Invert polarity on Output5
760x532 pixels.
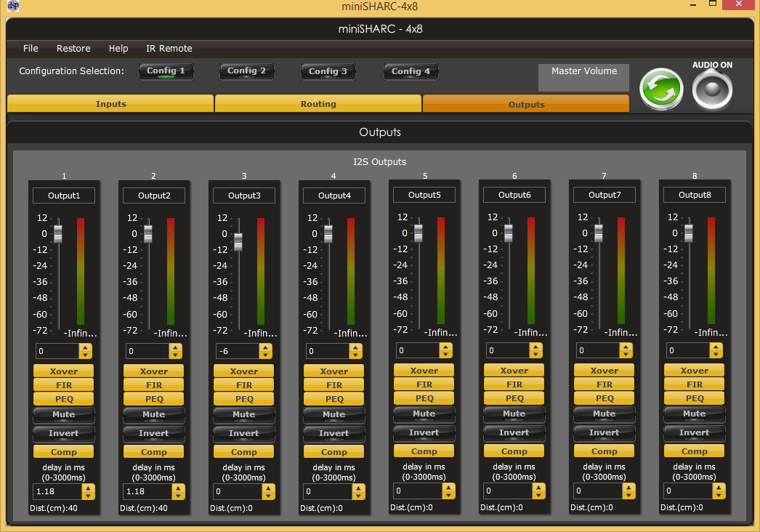click(x=424, y=432)
